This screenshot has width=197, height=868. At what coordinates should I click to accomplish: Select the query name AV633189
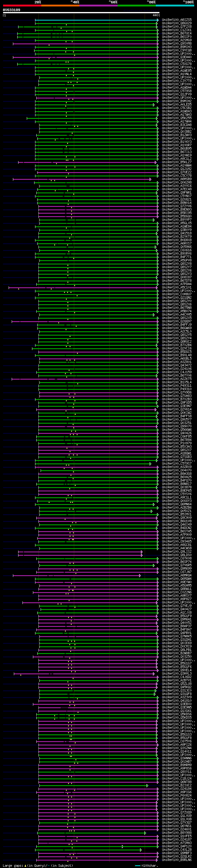11,10
